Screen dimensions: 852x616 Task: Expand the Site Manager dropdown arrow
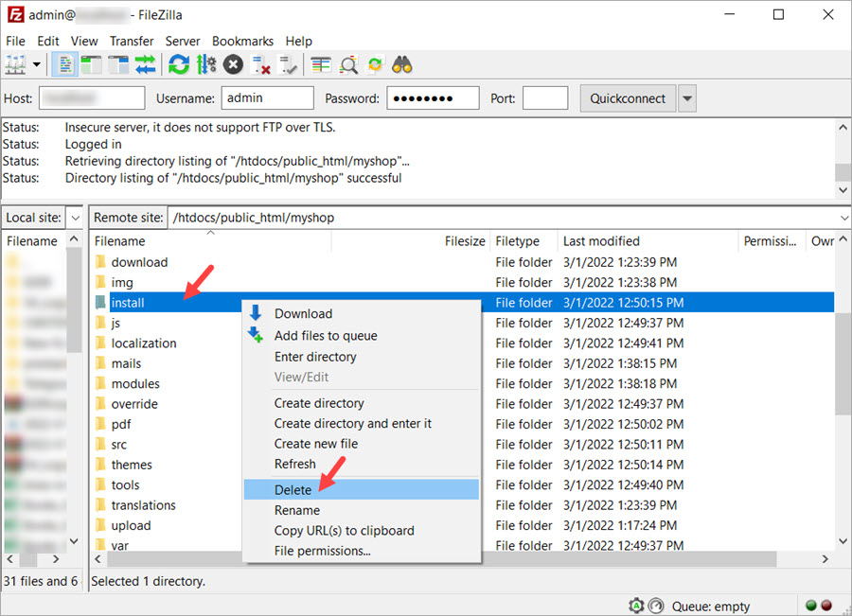36,65
